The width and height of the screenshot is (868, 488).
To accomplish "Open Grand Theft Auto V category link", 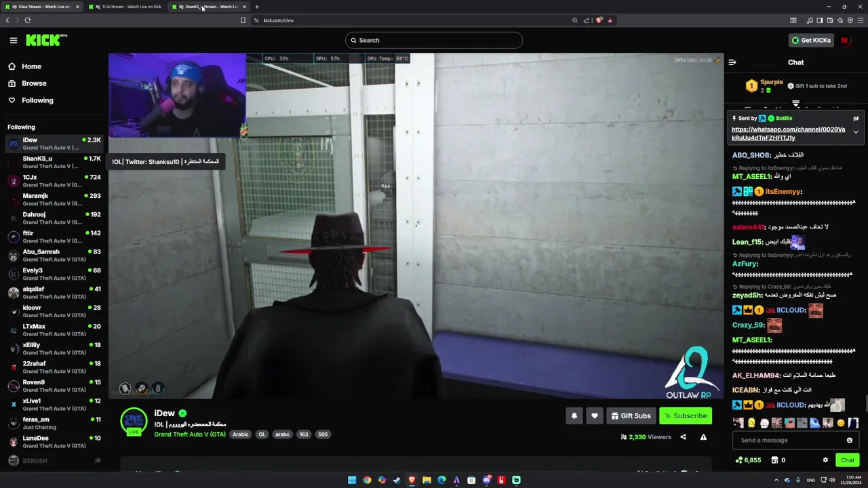I will point(190,434).
